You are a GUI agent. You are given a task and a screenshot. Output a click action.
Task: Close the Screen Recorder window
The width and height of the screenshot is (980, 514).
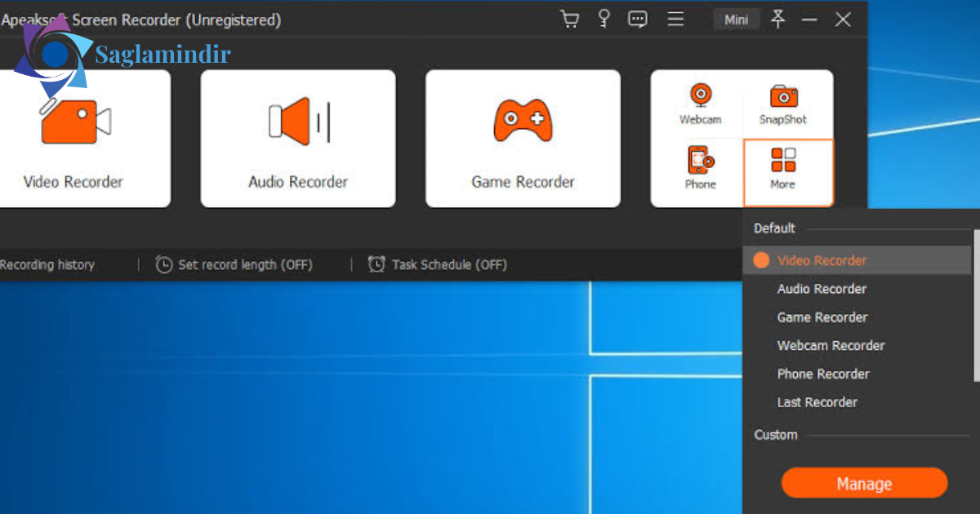843,20
